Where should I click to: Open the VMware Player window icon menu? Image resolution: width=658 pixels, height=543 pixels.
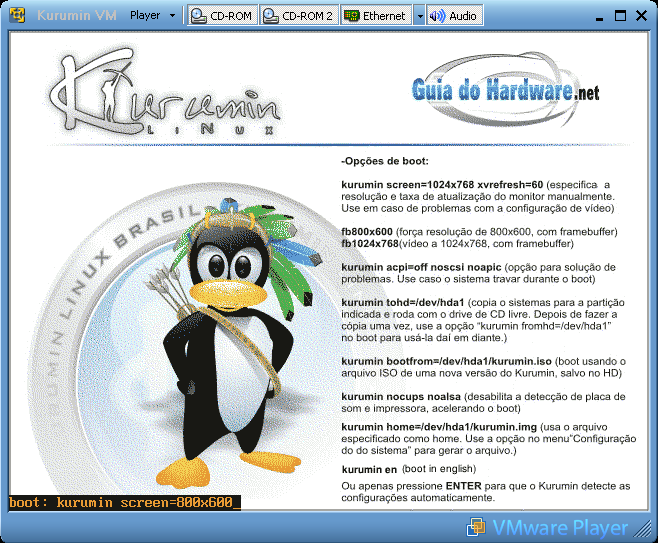click(17, 16)
